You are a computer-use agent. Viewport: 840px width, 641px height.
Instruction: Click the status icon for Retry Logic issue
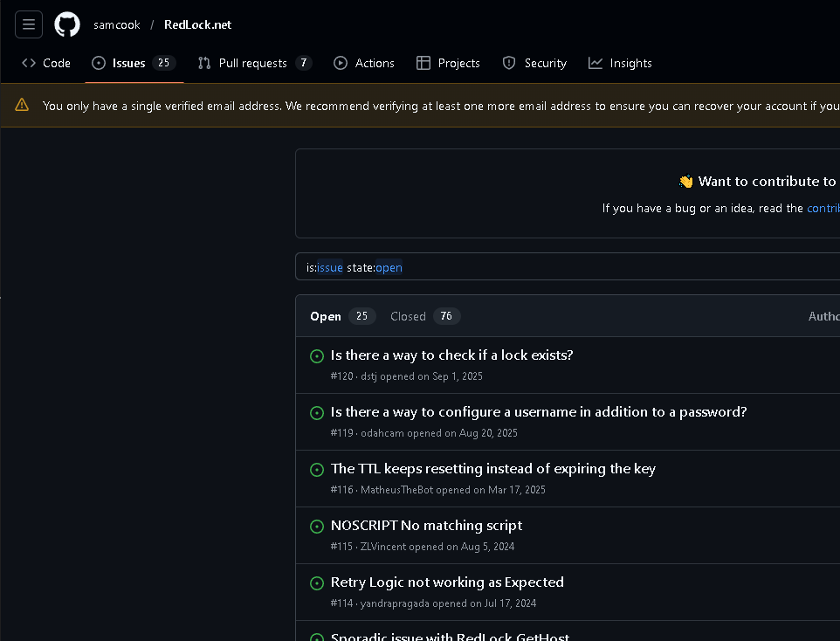pos(317,583)
